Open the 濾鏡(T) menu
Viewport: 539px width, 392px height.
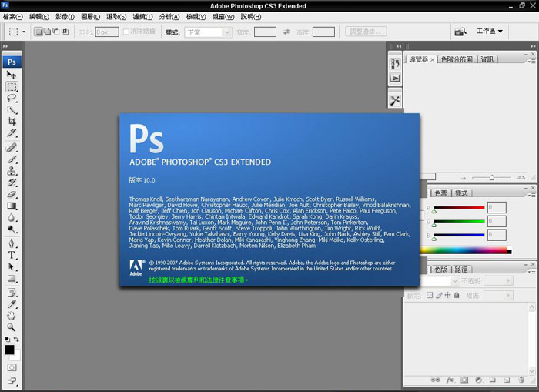142,17
